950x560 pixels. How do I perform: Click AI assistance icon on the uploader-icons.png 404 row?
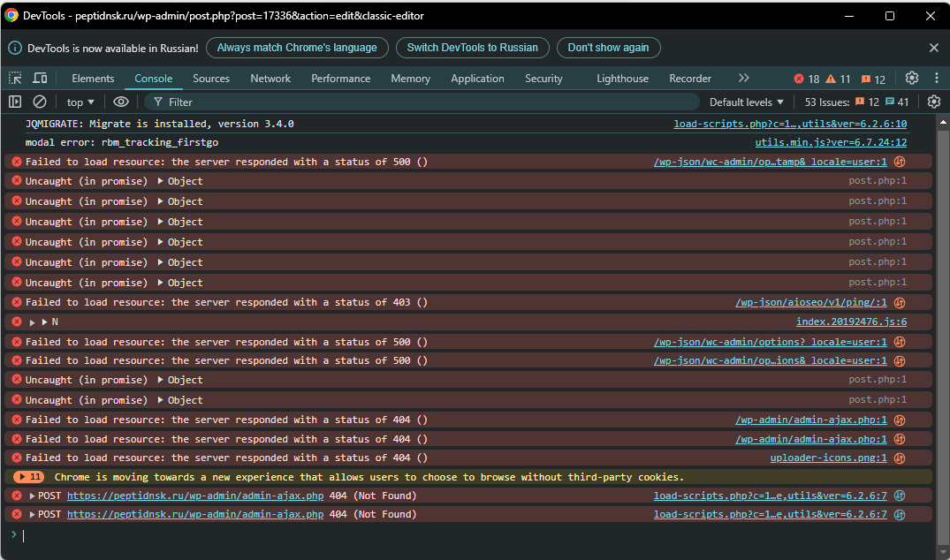tap(900, 458)
